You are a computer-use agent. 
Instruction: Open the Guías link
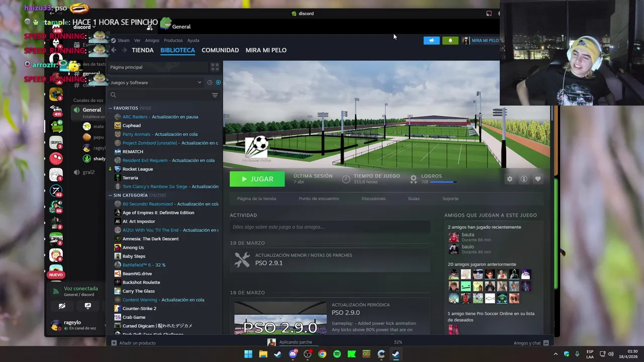414,199
